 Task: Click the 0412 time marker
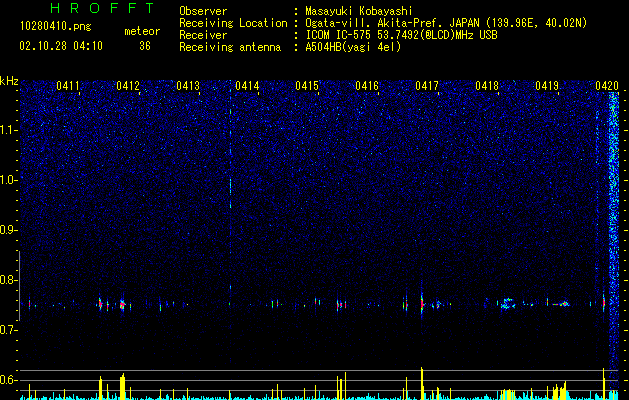pyautogui.click(x=128, y=86)
